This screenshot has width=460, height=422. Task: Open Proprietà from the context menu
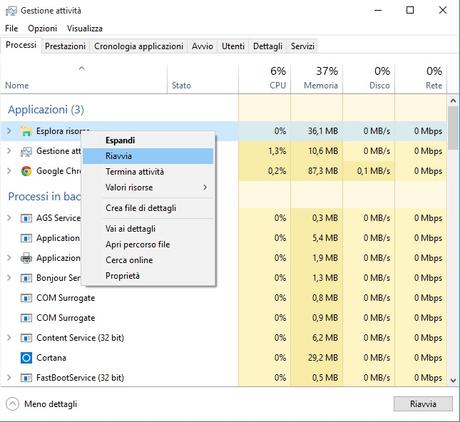point(148,276)
